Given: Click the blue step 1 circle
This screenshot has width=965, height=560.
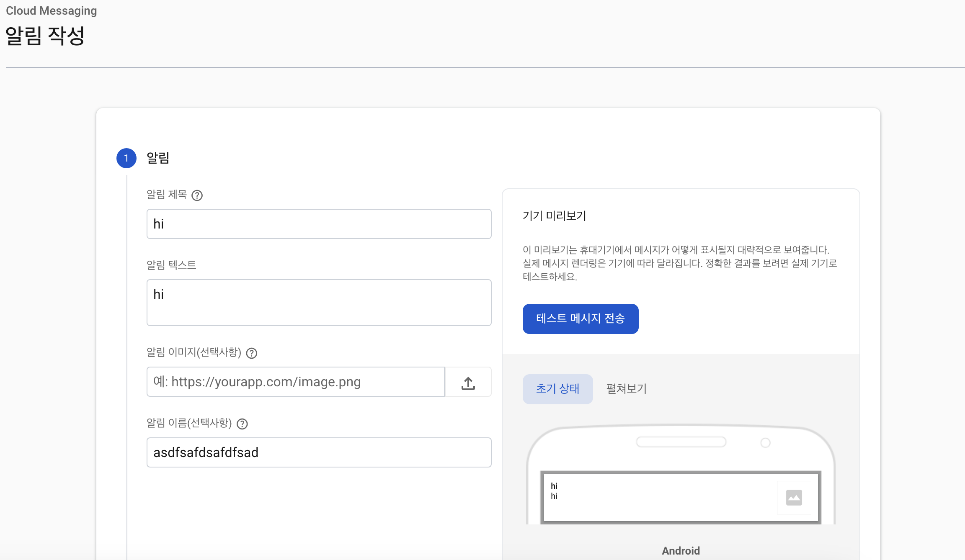Looking at the screenshot, I should [126, 158].
